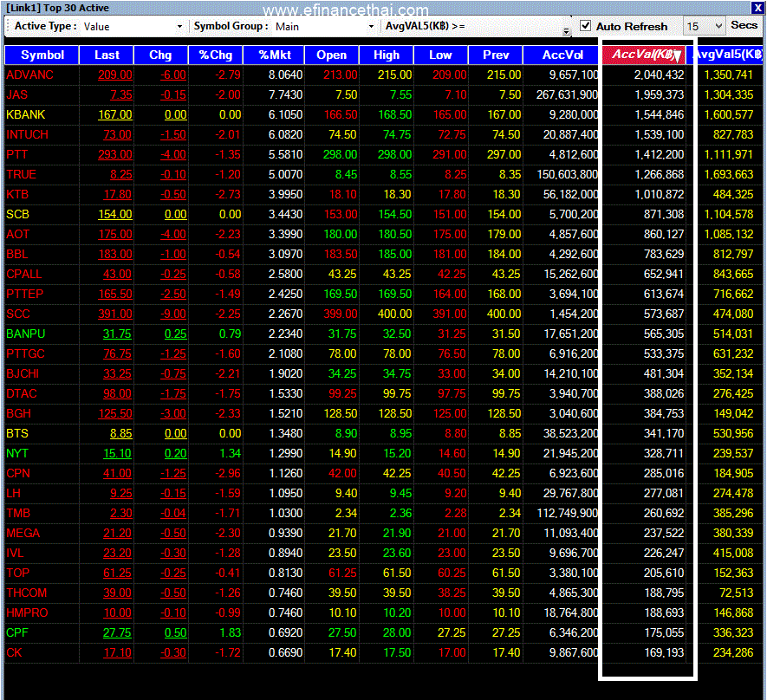The height and width of the screenshot is (700, 767).
Task: Select the BANPU symbol
Action: (25, 334)
